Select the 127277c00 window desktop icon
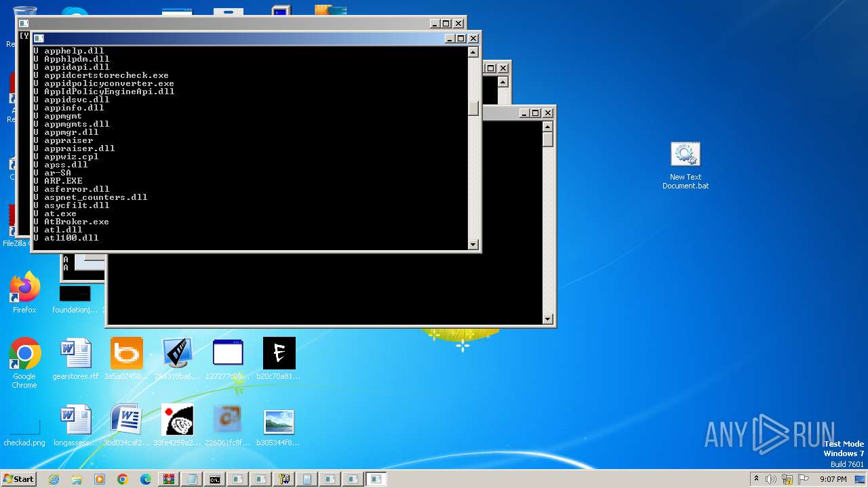Image resolution: width=868 pixels, height=488 pixels. 228,359
